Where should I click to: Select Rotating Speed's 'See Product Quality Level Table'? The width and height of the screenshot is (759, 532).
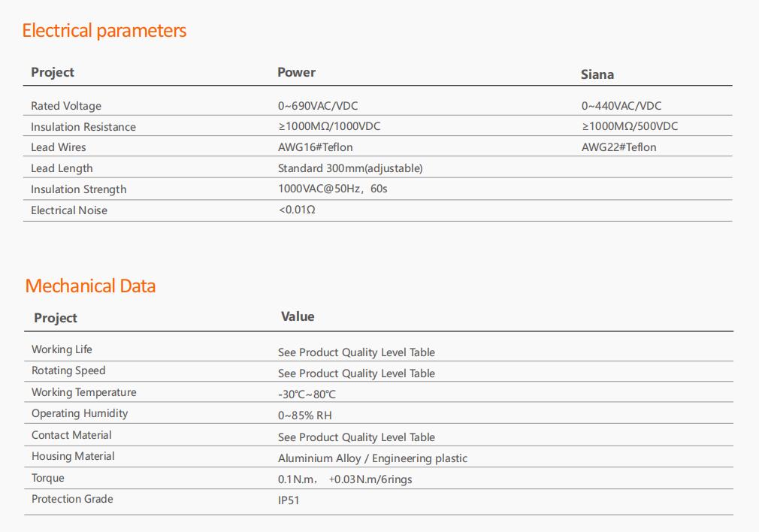click(356, 373)
